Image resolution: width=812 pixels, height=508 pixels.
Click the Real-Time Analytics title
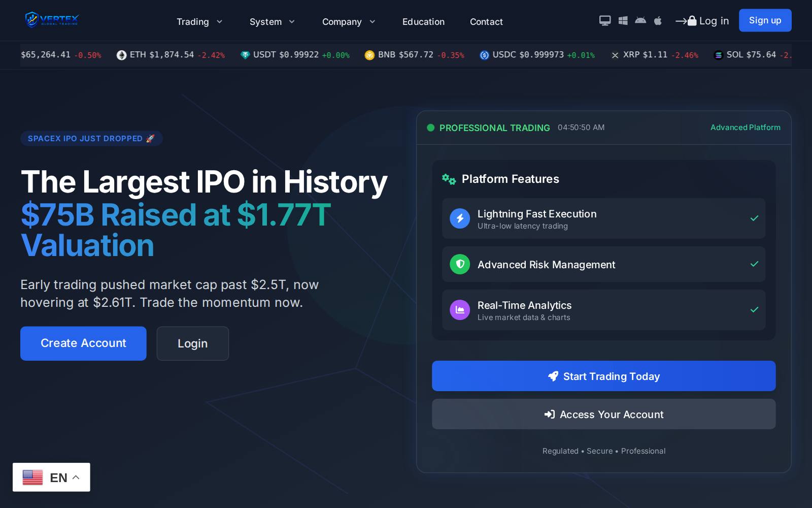(x=524, y=305)
